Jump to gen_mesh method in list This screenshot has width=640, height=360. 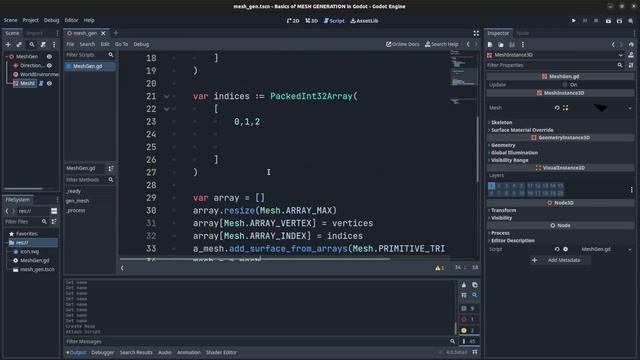[77, 201]
